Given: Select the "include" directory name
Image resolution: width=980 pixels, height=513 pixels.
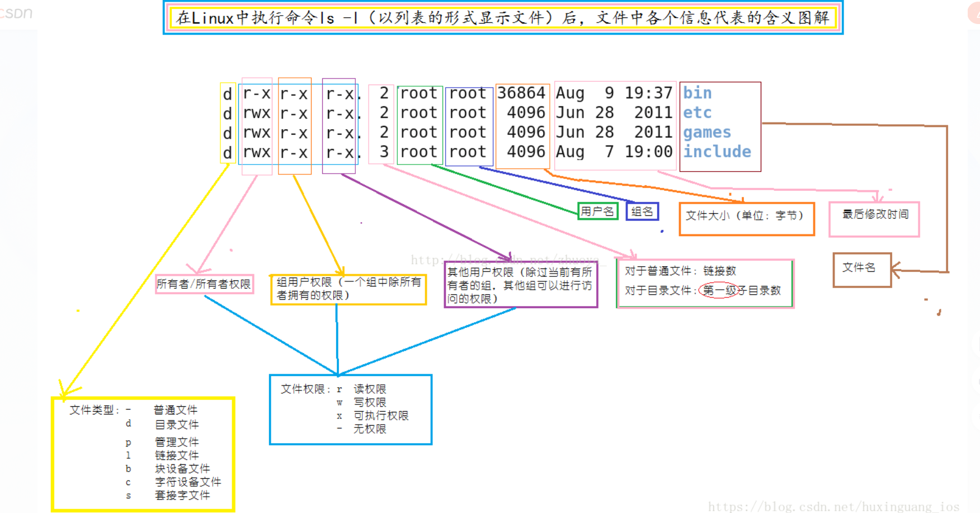Looking at the screenshot, I should [717, 152].
